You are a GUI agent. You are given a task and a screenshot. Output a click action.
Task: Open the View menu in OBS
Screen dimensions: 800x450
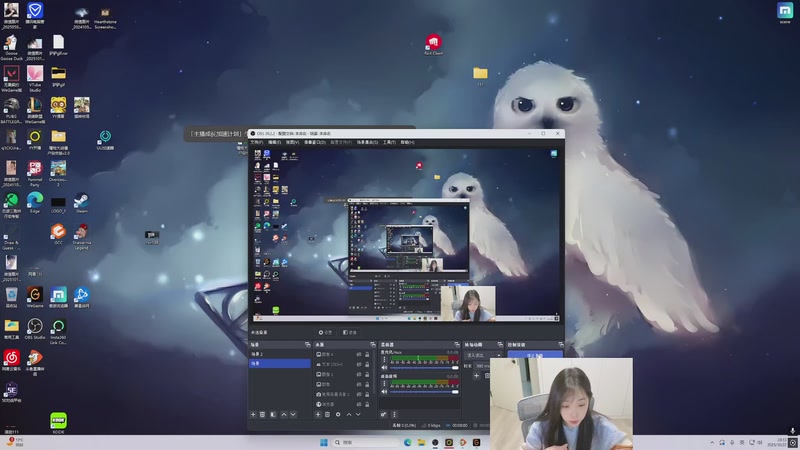point(292,142)
